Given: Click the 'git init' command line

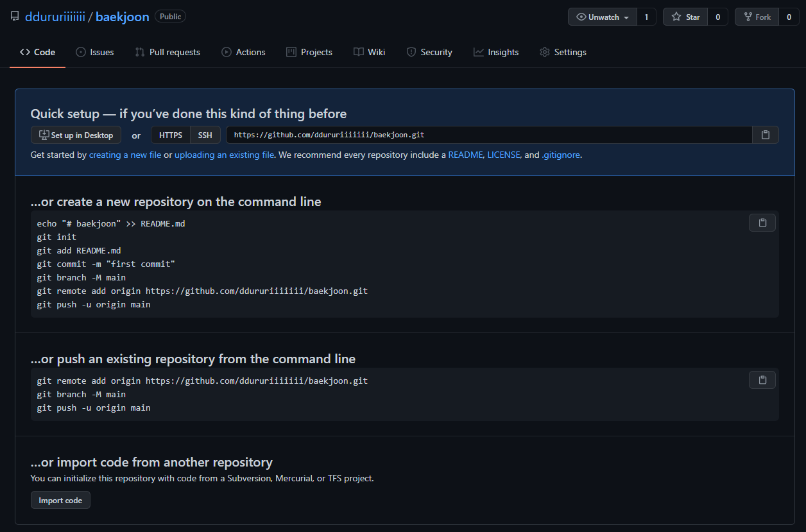Looking at the screenshot, I should click(56, 237).
